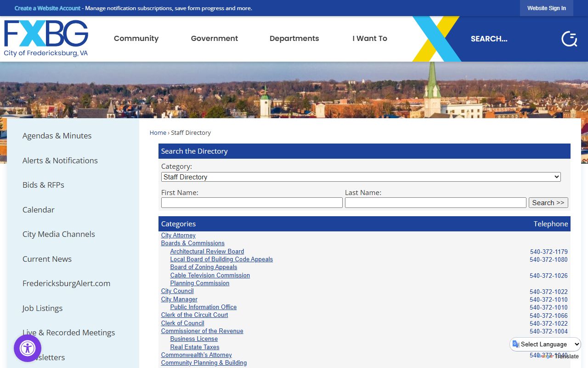Click the Last Name field
Viewport: 588px width, 368px height.
point(435,203)
